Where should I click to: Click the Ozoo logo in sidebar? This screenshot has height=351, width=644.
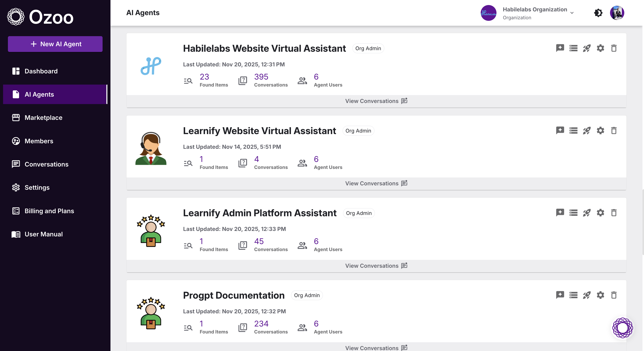[x=40, y=17]
